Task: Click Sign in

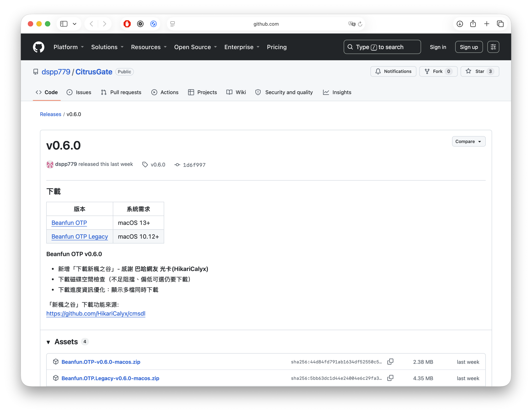Action: (x=438, y=47)
